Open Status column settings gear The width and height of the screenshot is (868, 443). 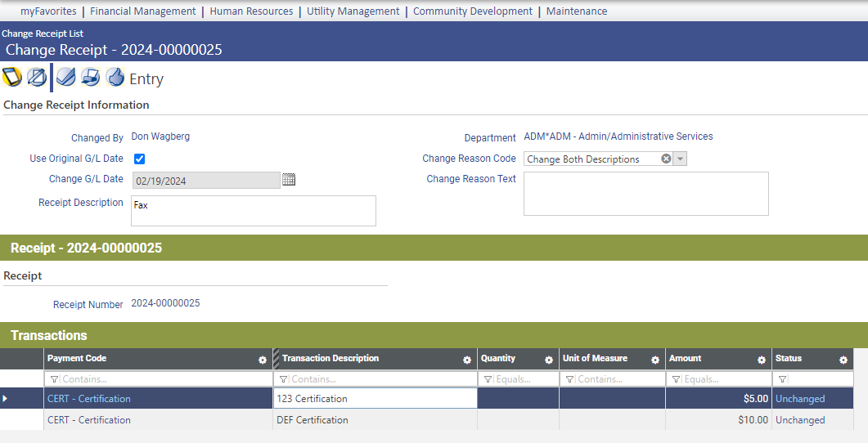pos(843,360)
